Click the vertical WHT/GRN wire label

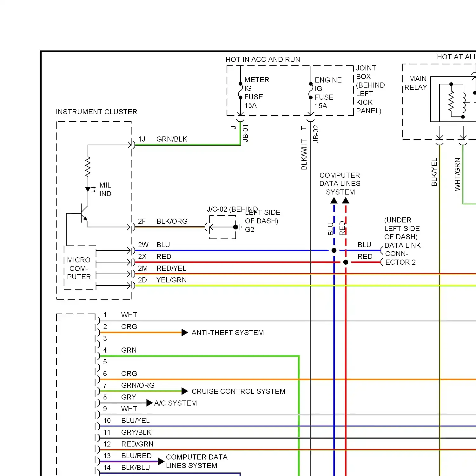(457, 174)
